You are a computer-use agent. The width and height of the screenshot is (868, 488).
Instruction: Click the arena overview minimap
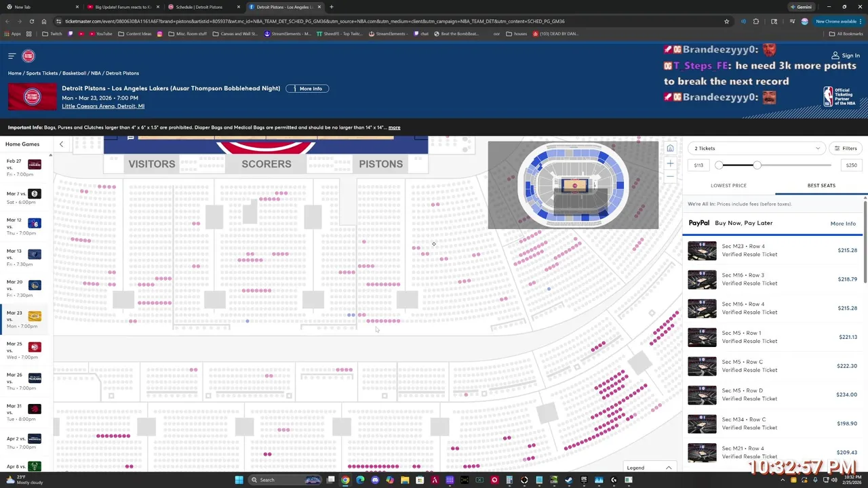coord(573,185)
